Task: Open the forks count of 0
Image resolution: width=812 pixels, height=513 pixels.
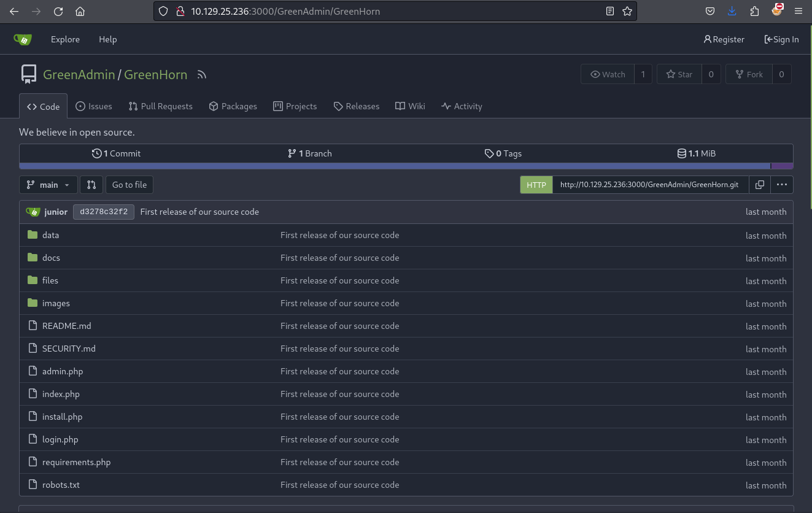Action: click(x=781, y=74)
